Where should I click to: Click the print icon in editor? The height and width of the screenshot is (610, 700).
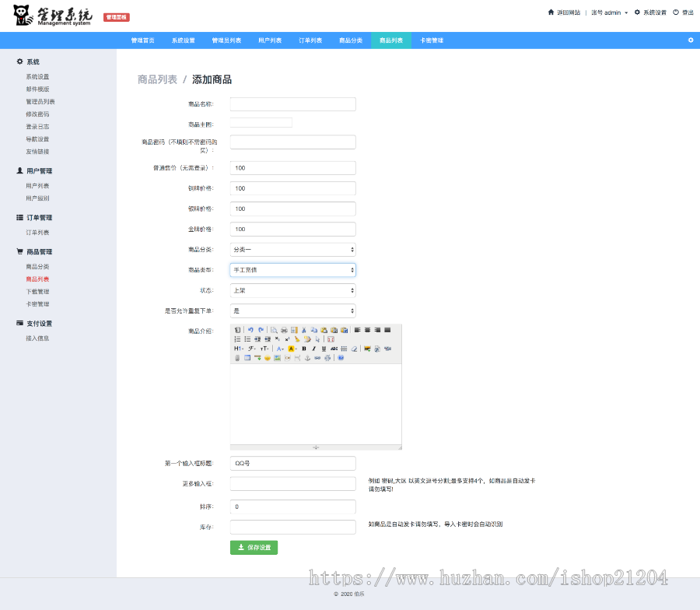(284, 330)
